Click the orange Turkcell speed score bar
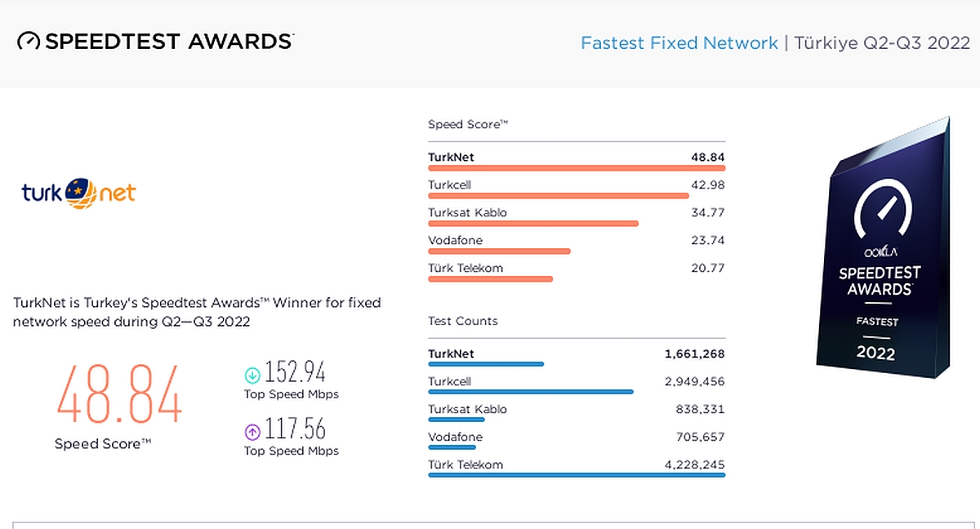980x529 pixels. (x=559, y=196)
